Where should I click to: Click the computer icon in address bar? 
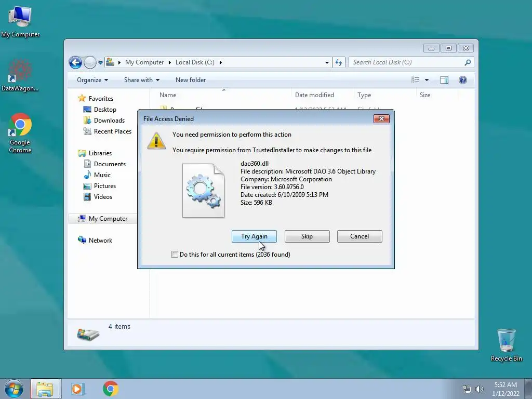(x=110, y=62)
